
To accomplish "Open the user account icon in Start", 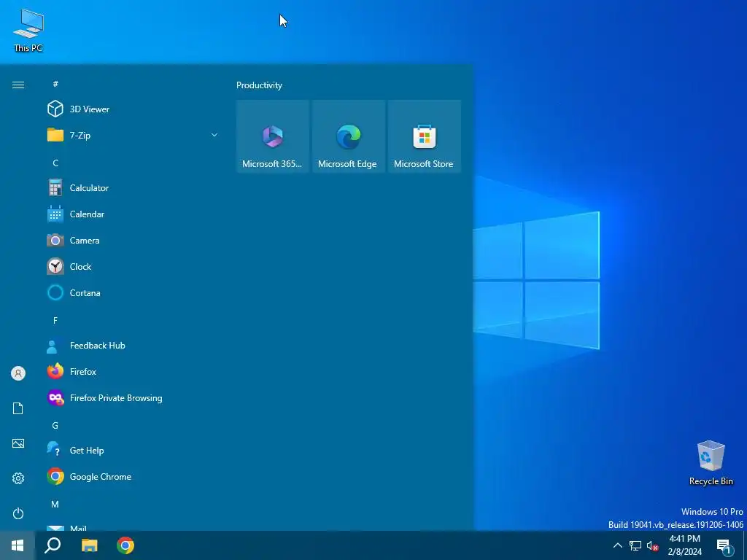I will click(x=18, y=373).
